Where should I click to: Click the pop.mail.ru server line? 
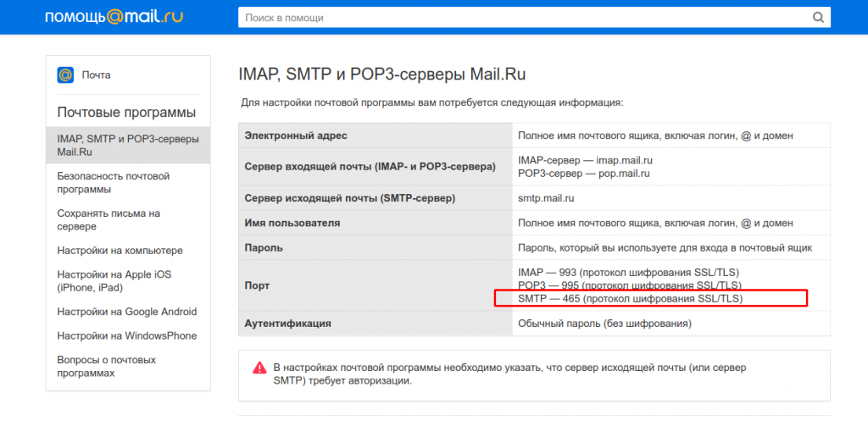point(584,173)
